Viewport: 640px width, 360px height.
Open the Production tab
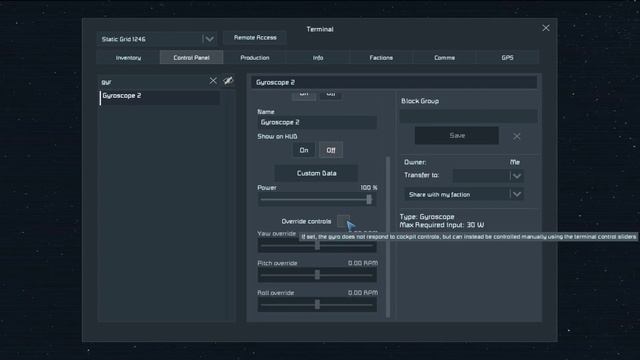click(255, 58)
